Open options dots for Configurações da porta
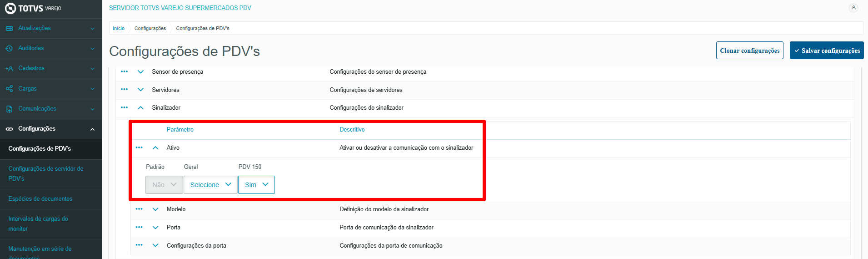This screenshot has width=868, height=259. 139,245
